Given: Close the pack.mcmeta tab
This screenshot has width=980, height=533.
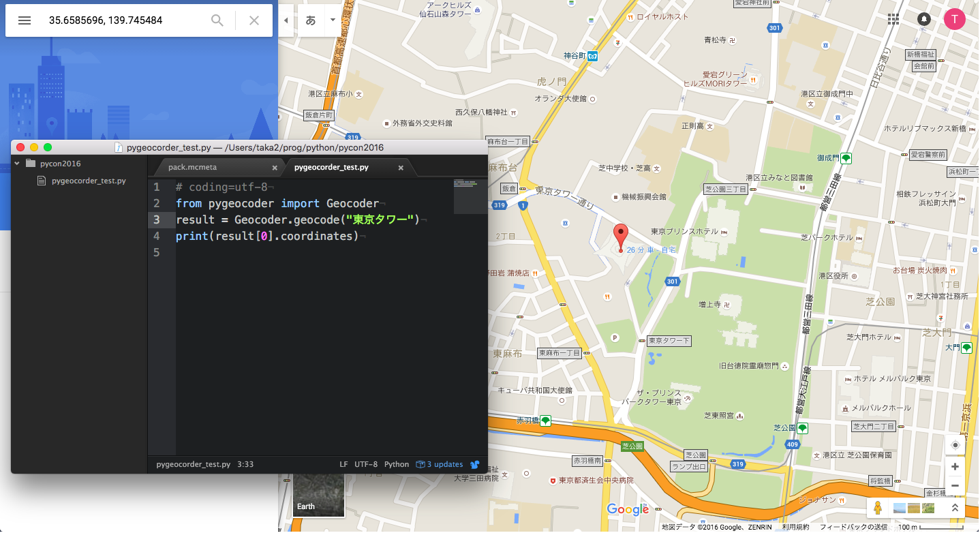Looking at the screenshot, I should coord(275,168).
